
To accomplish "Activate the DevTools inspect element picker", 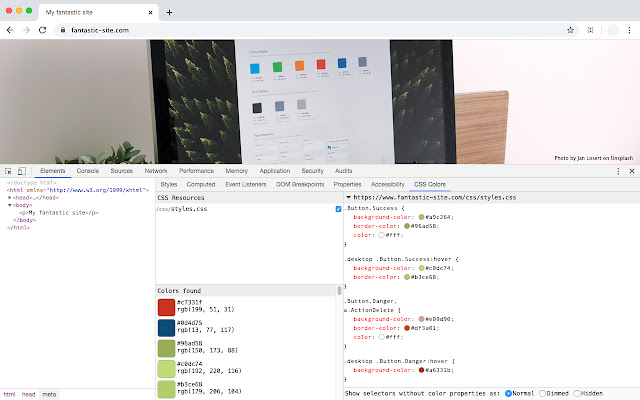I will click(8, 171).
